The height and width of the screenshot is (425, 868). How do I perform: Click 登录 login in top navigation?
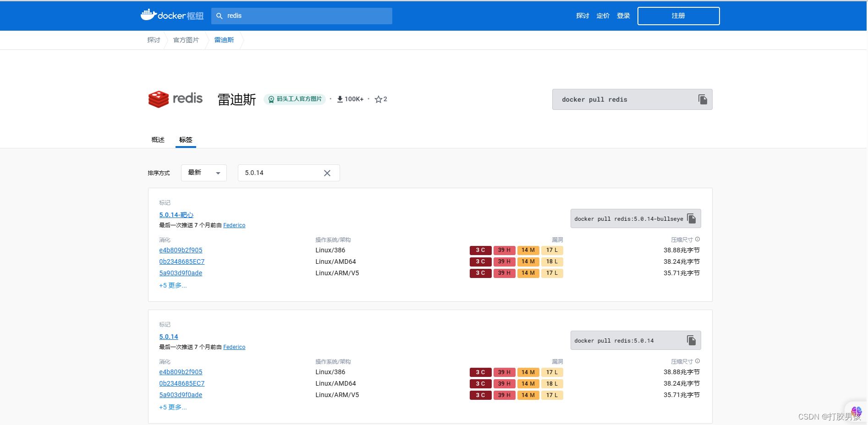(x=623, y=16)
